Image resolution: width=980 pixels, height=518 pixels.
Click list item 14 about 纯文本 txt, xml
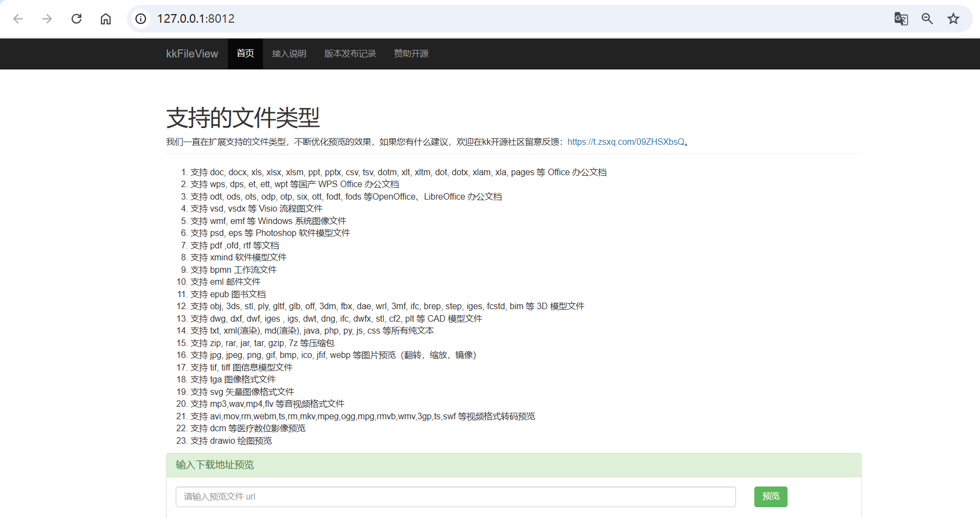(312, 331)
